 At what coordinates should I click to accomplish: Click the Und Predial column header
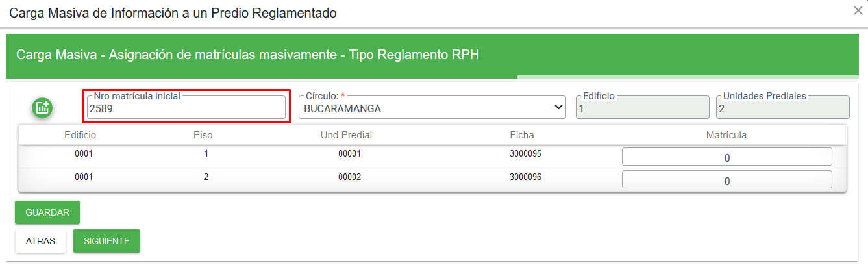pos(346,135)
